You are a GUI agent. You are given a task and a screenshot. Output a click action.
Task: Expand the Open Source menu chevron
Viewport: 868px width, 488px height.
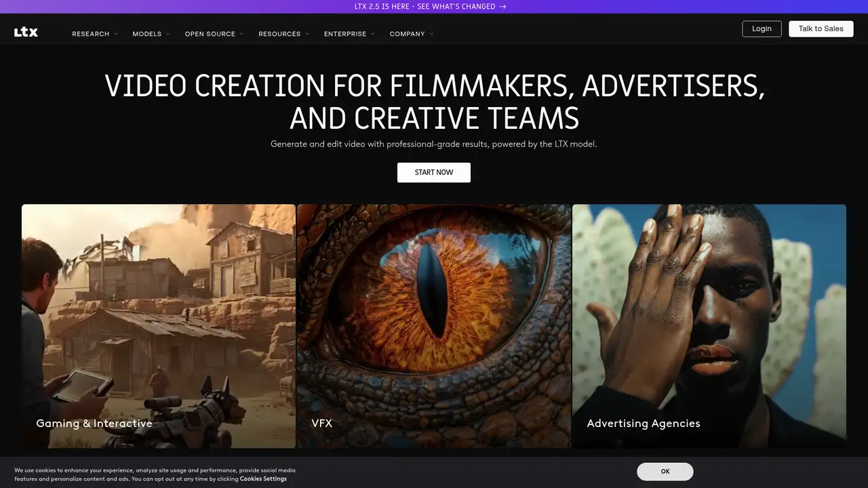coord(241,34)
